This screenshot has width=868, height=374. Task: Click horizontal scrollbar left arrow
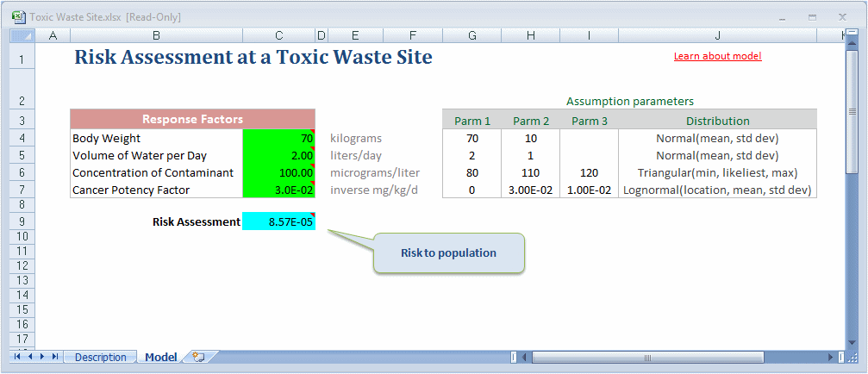tap(524, 358)
